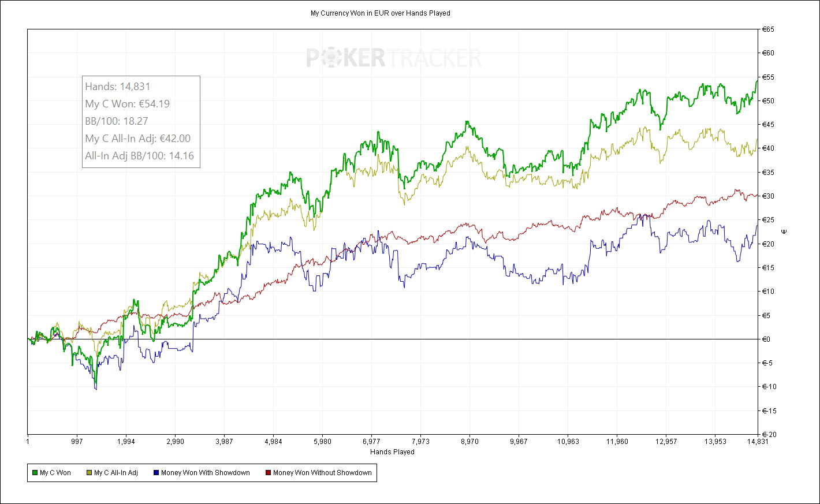This screenshot has height=504, width=820.
Task: Click the "€-20" currency axis label
Action: pos(769,435)
